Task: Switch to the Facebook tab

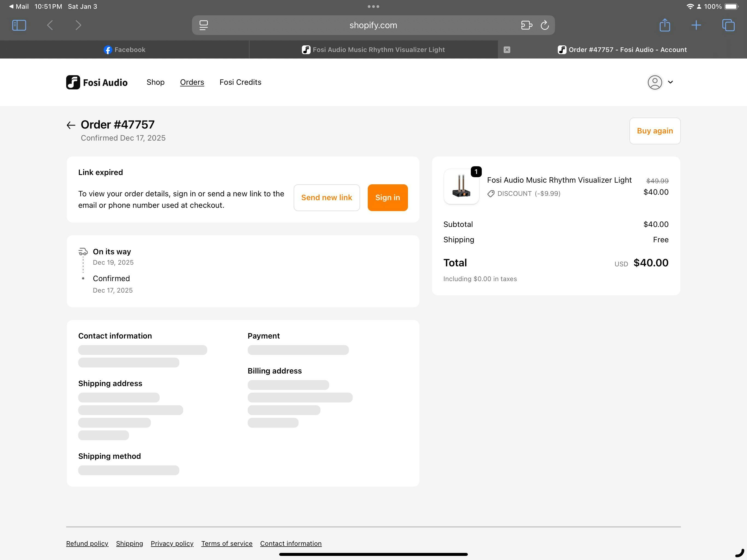Action: click(x=124, y=50)
